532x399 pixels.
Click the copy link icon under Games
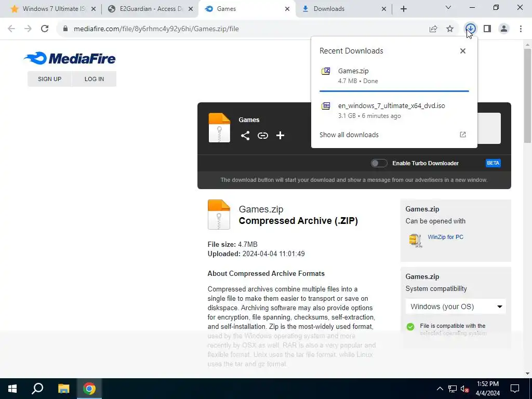(262, 136)
